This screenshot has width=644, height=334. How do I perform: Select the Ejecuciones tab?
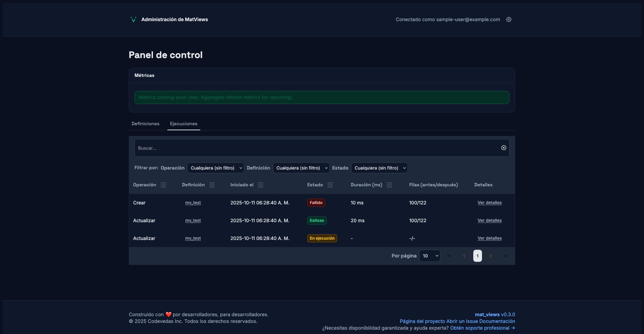click(x=183, y=124)
